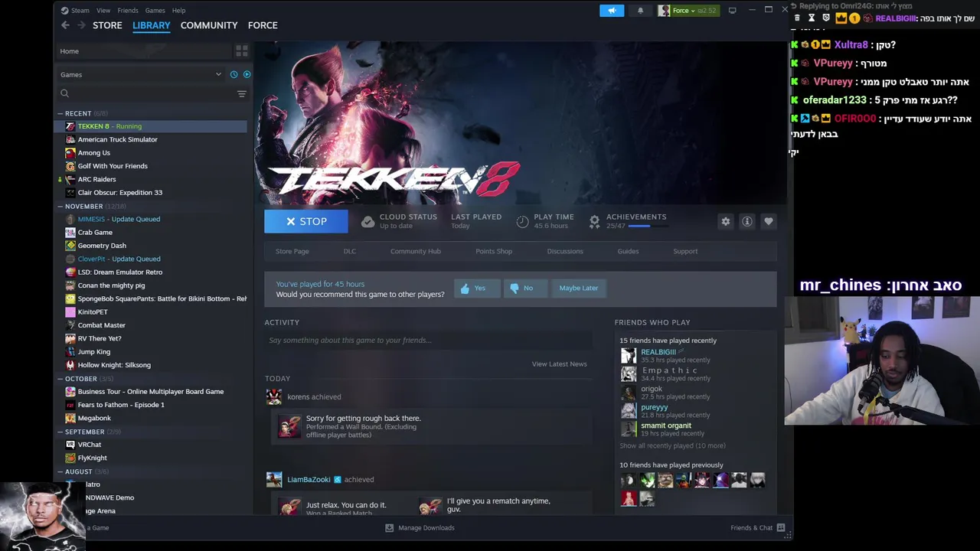
Task: Toggle the ready-to-play filter icon
Action: 247,74
